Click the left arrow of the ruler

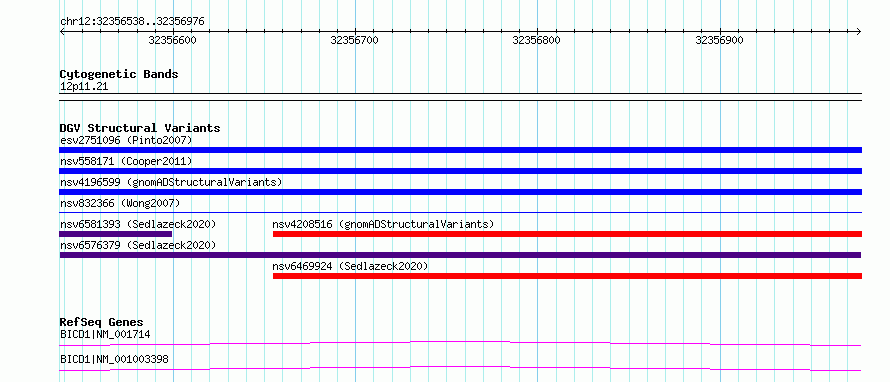pyautogui.click(x=62, y=32)
